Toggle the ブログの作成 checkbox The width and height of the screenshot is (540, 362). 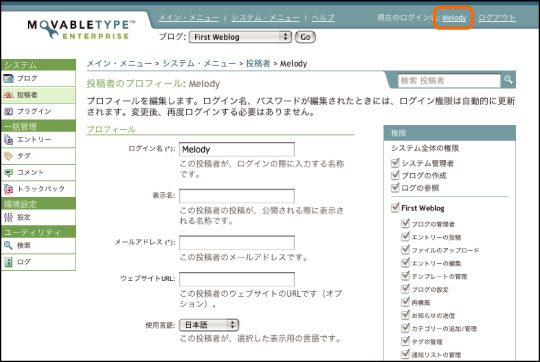tap(395, 175)
